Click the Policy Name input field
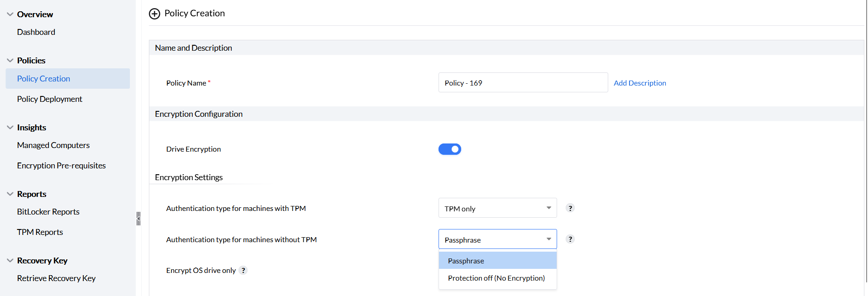868x296 pixels. point(523,83)
